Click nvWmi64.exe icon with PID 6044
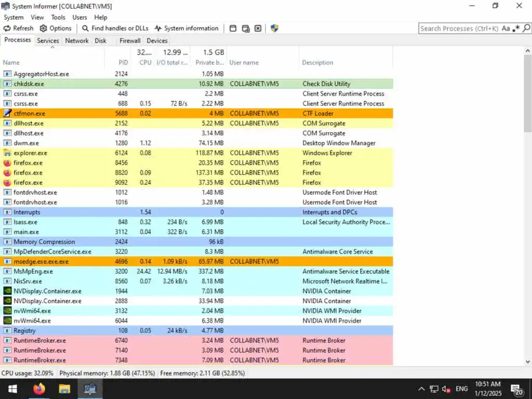Image resolution: width=532 pixels, height=399 pixels. [7, 321]
